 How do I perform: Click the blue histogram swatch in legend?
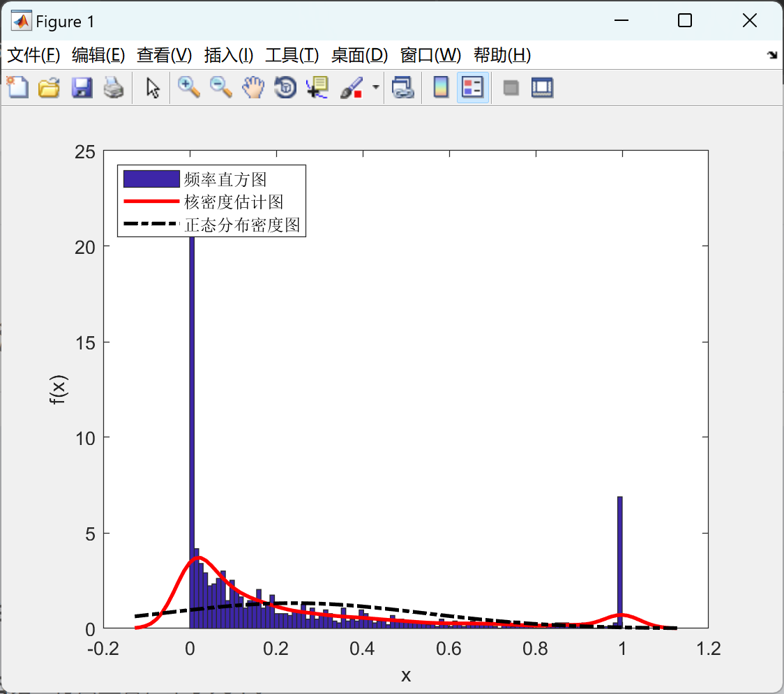pyautogui.click(x=151, y=179)
